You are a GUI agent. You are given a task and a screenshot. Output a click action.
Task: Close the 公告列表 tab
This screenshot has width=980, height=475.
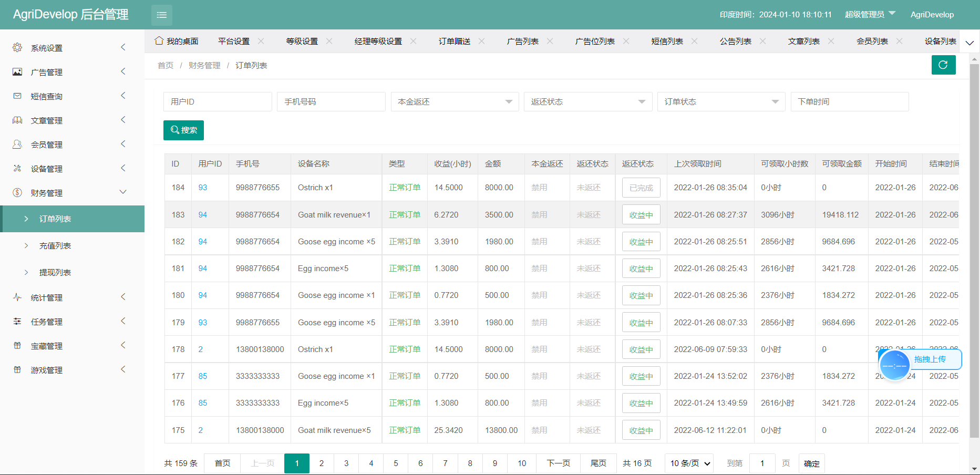tap(763, 41)
